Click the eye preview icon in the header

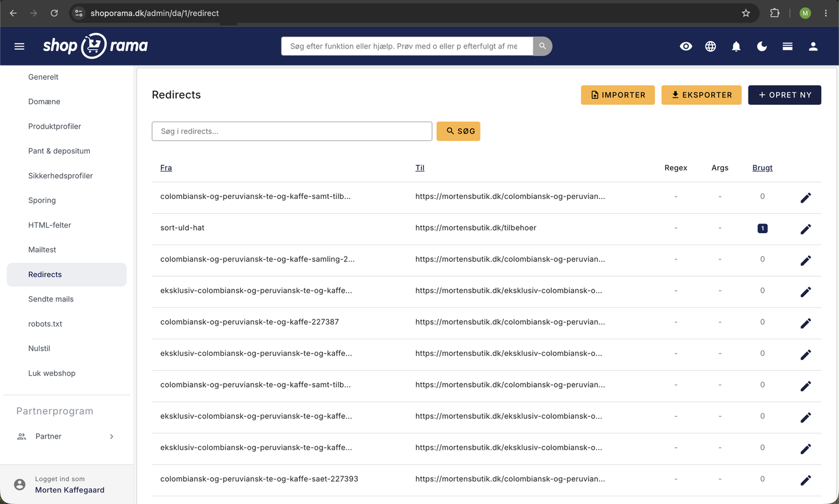coord(686,46)
